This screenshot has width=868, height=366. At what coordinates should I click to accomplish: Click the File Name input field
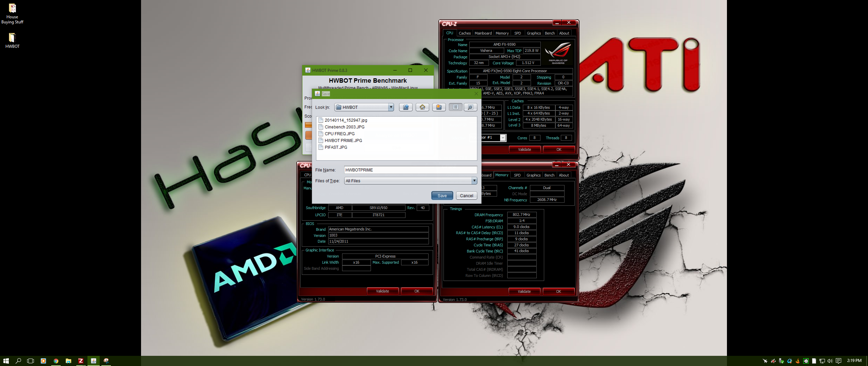click(411, 170)
